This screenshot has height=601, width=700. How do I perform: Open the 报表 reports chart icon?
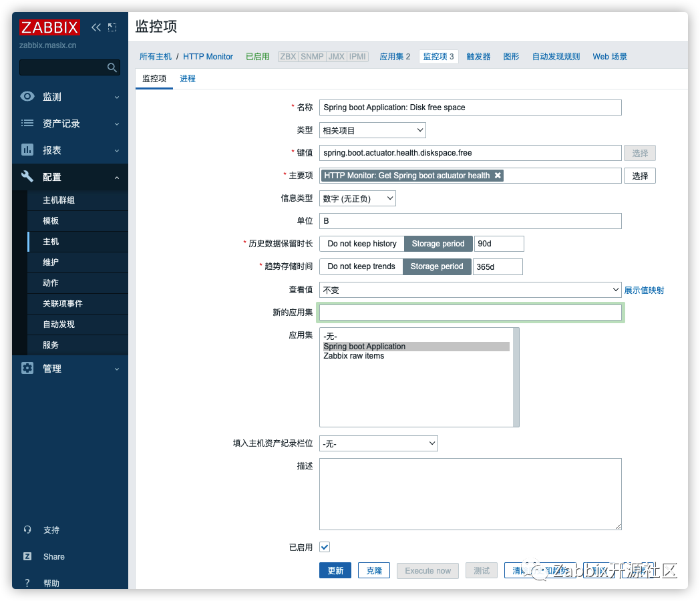point(27,150)
